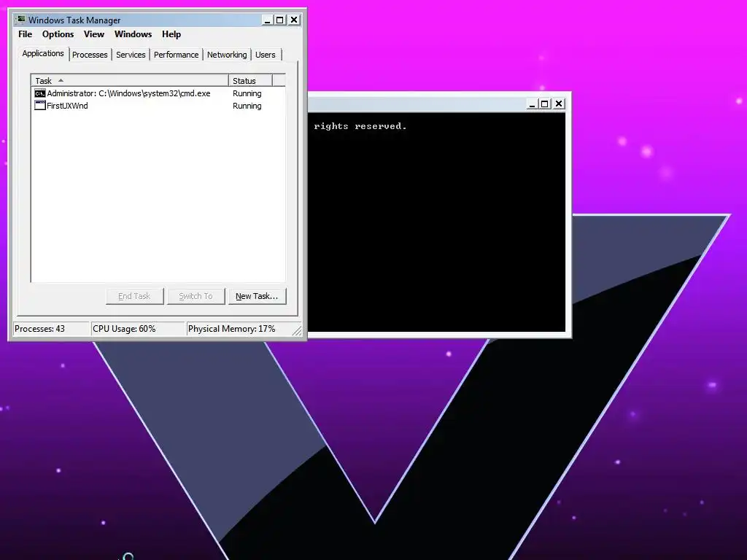
Task: Click Running status of FirstUXWnd row
Action: click(247, 106)
